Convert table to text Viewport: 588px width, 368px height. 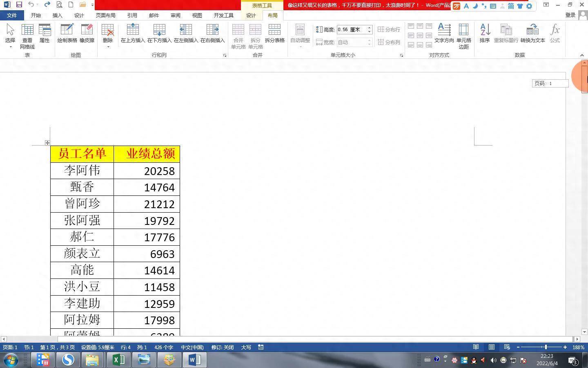532,33
